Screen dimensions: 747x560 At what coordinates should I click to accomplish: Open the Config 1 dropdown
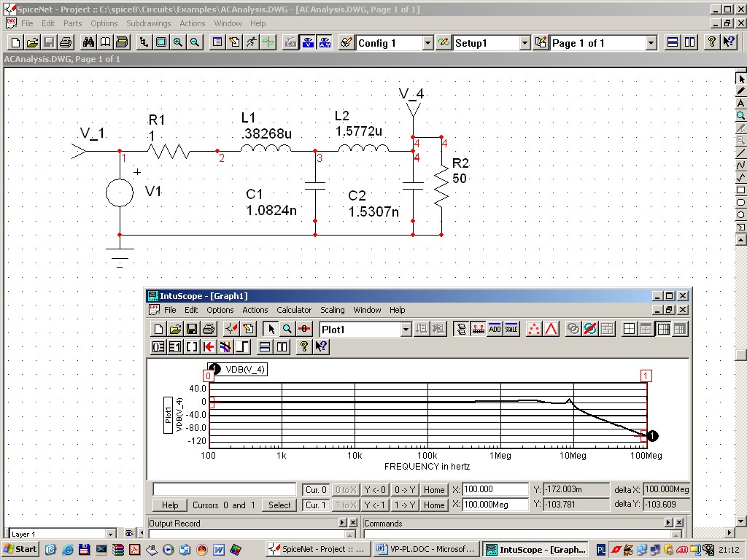[x=428, y=43]
